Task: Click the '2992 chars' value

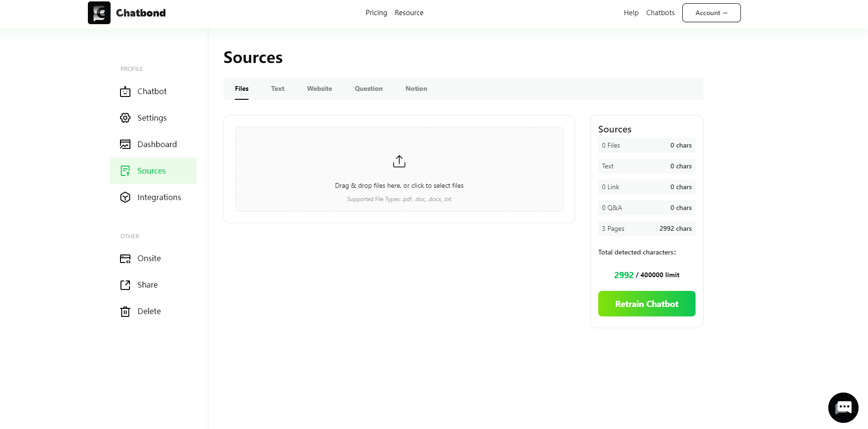Action: pyautogui.click(x=676, y=228)
